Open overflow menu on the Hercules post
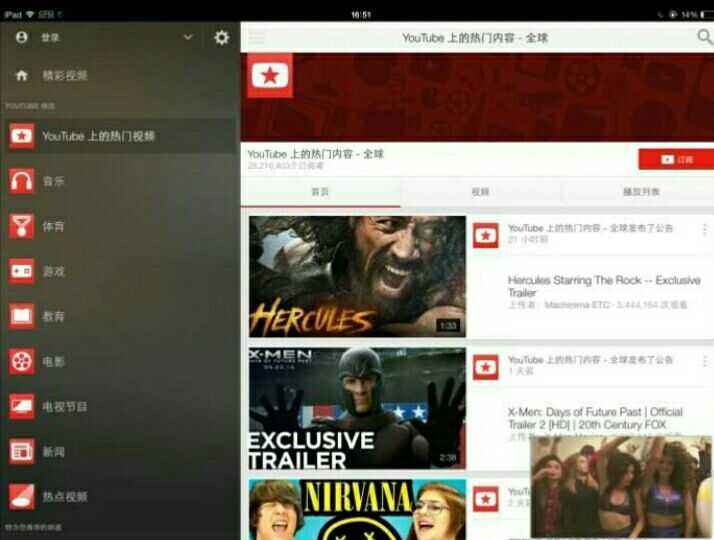This screenshot has width=714, height=540. click(x=704, y=230)
